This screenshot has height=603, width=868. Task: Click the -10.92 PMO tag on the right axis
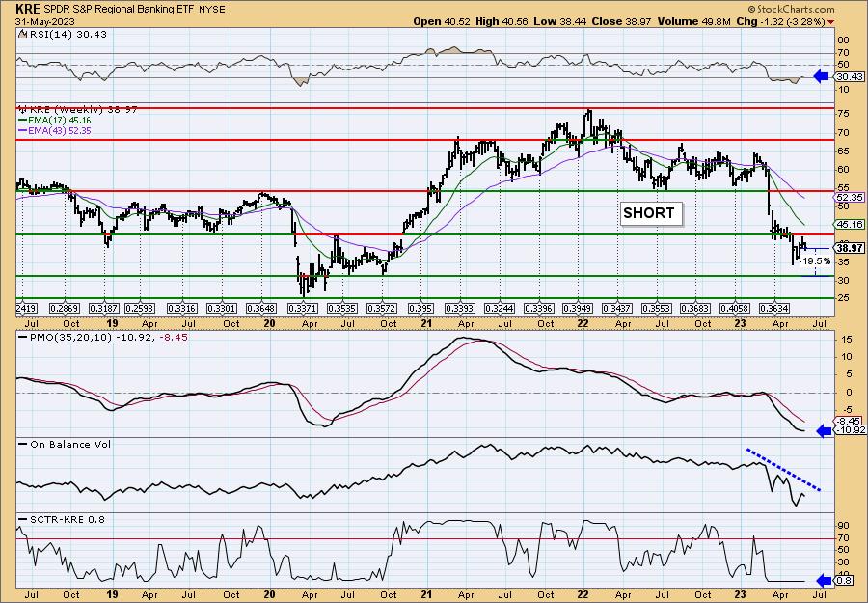(851, 430)
